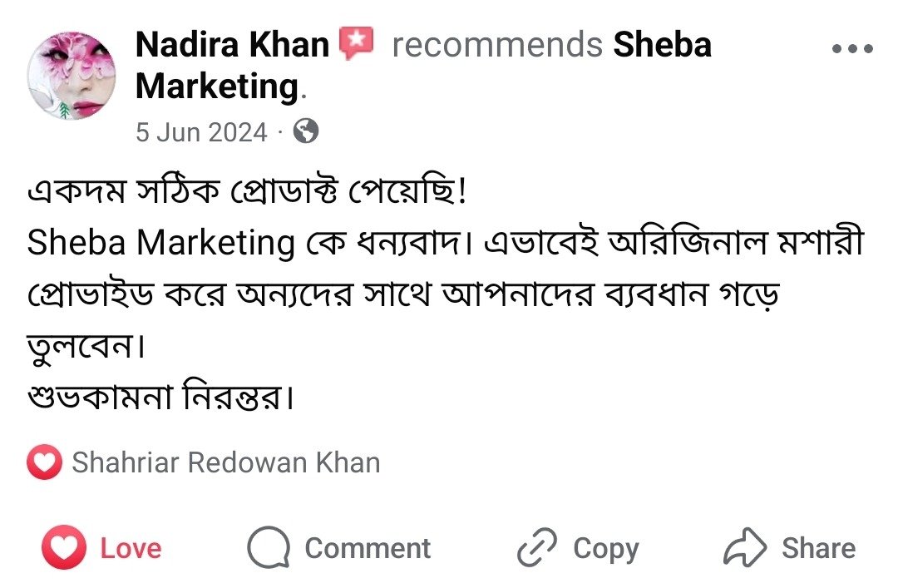
Task: View Shahriar Redowan Khan in reactions list
Action: 225,463
